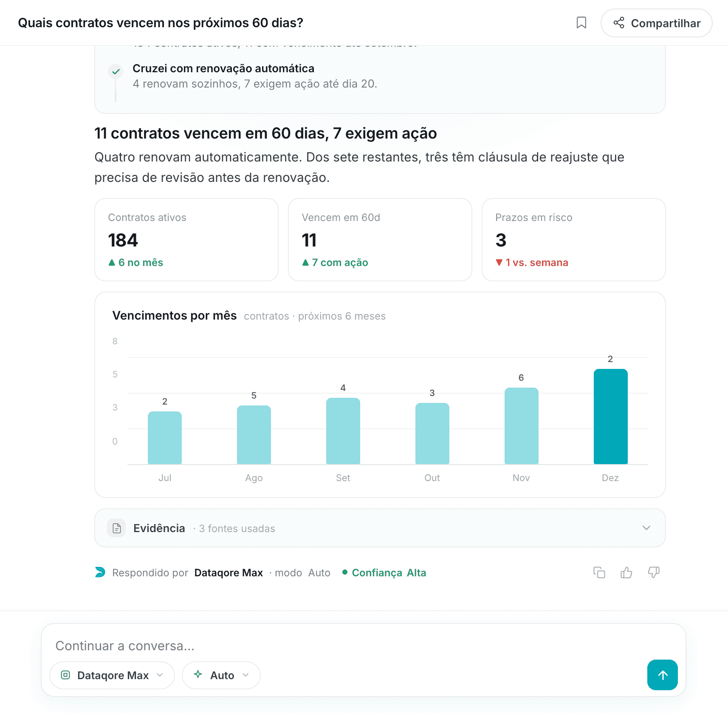Click the document icon beside Evidência
This screenshot has width=728, height=714.
click(x=116, y=528)
